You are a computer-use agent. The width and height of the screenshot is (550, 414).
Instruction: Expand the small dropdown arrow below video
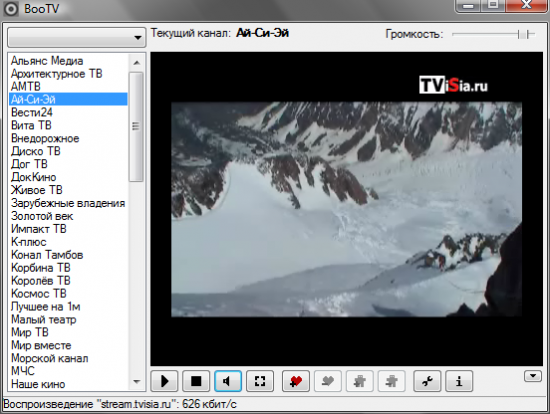point(533,376)
